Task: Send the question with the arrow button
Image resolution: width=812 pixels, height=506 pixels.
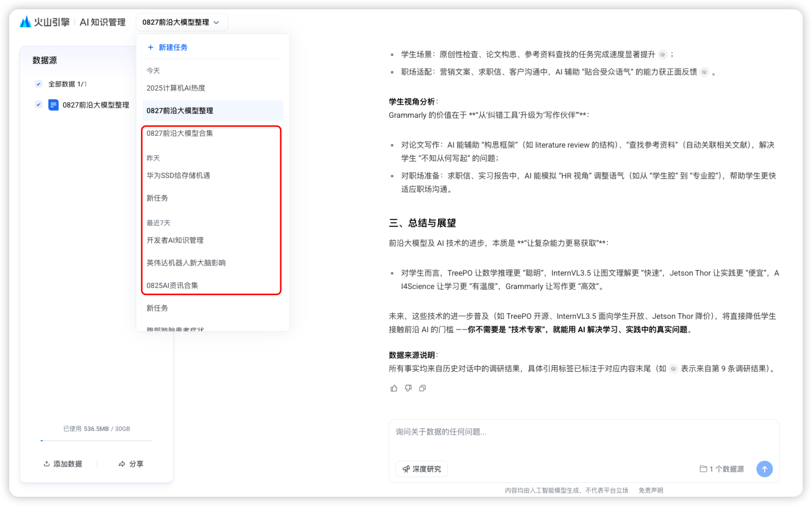Action: point(765,468)
